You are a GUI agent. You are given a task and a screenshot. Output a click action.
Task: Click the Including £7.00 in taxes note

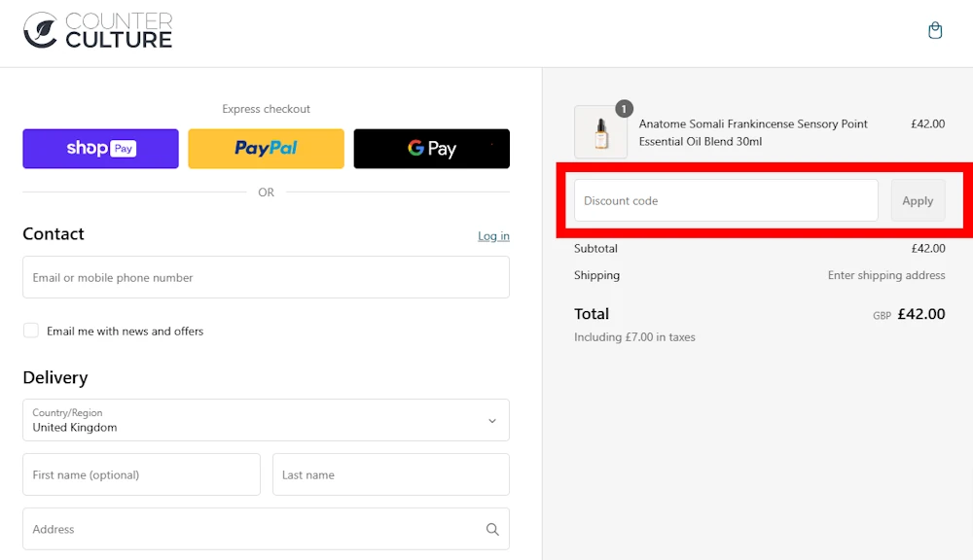coord(634,336)
